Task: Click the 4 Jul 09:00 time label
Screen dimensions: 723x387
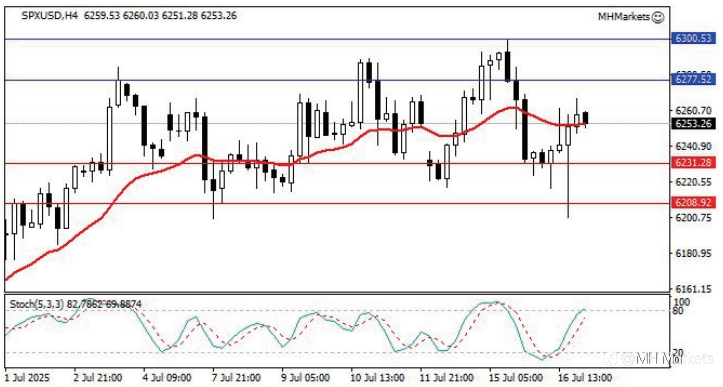Action: [x=166, y=378]
